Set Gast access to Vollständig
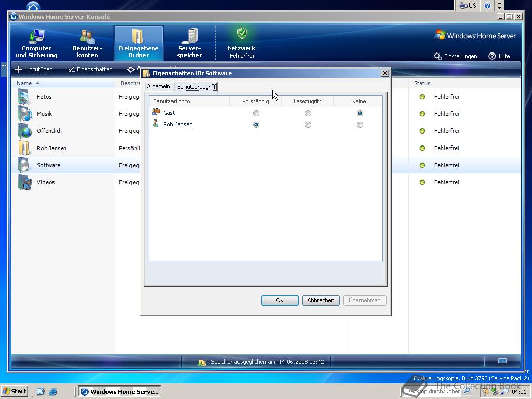Viewport: 532px width, 399px height. (256, 113)
